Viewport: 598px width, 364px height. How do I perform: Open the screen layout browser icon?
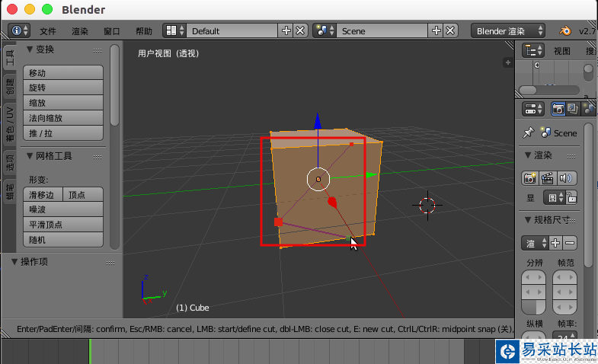click(174, 31)
